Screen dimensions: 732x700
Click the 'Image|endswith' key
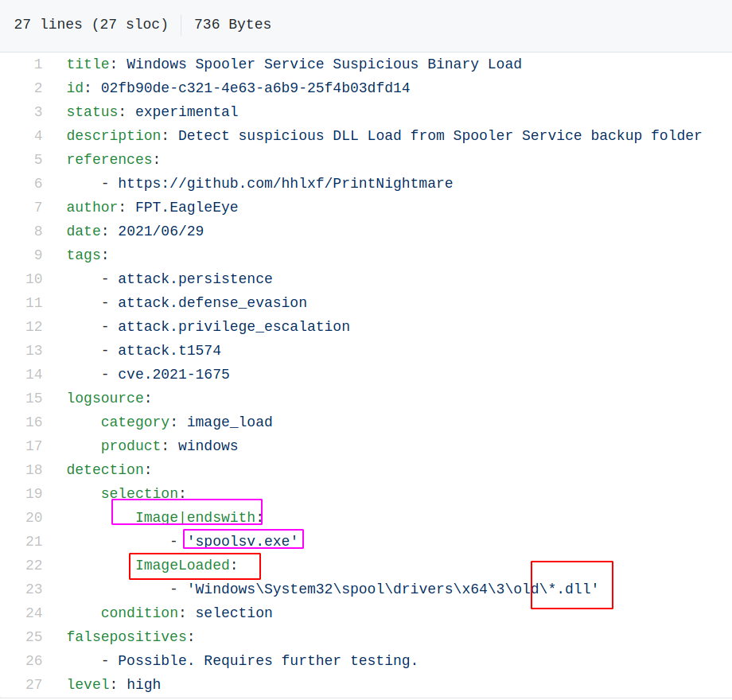195,518
